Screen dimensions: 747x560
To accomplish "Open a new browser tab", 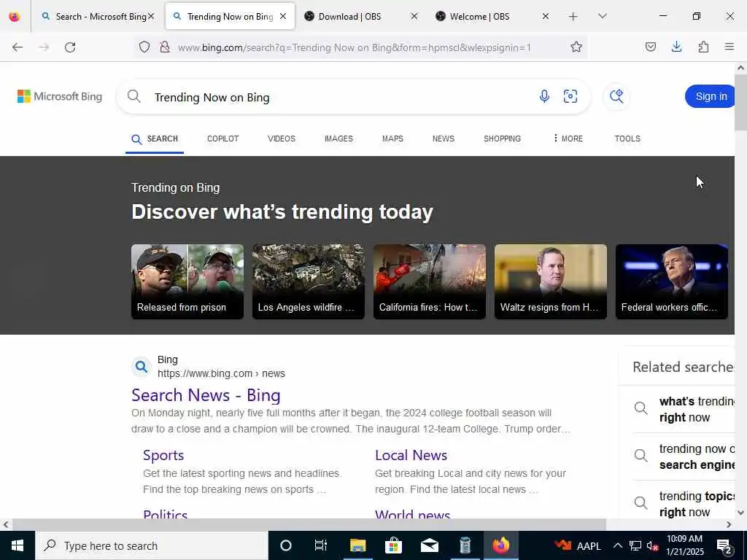I will point(573,17).
